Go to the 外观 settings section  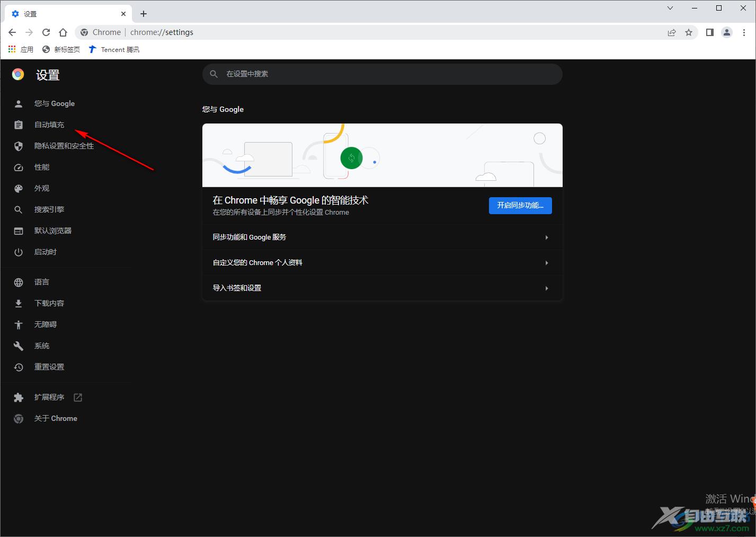42,188
